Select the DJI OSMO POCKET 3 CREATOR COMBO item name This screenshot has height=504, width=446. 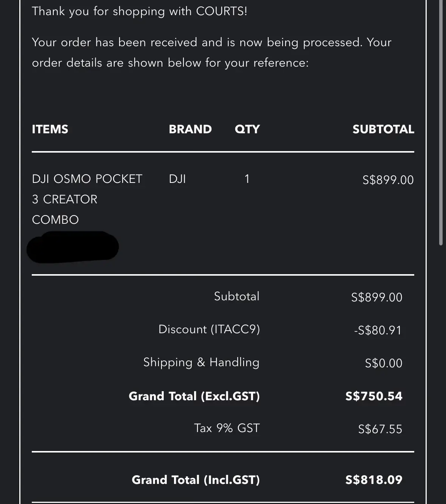(87, 199)
